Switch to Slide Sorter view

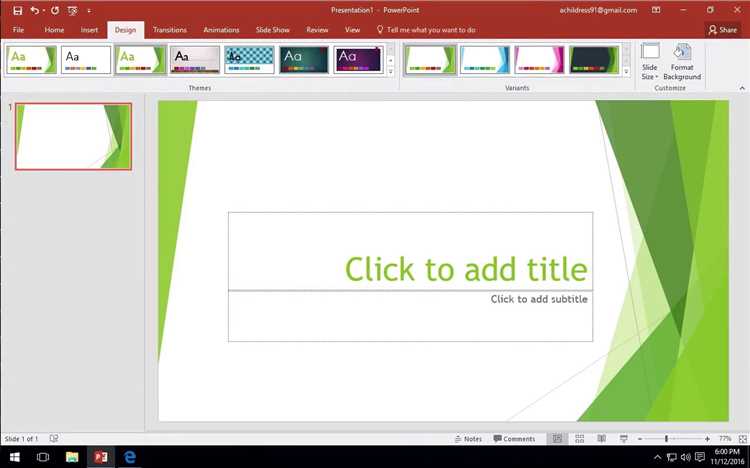[x=579, y=438]
